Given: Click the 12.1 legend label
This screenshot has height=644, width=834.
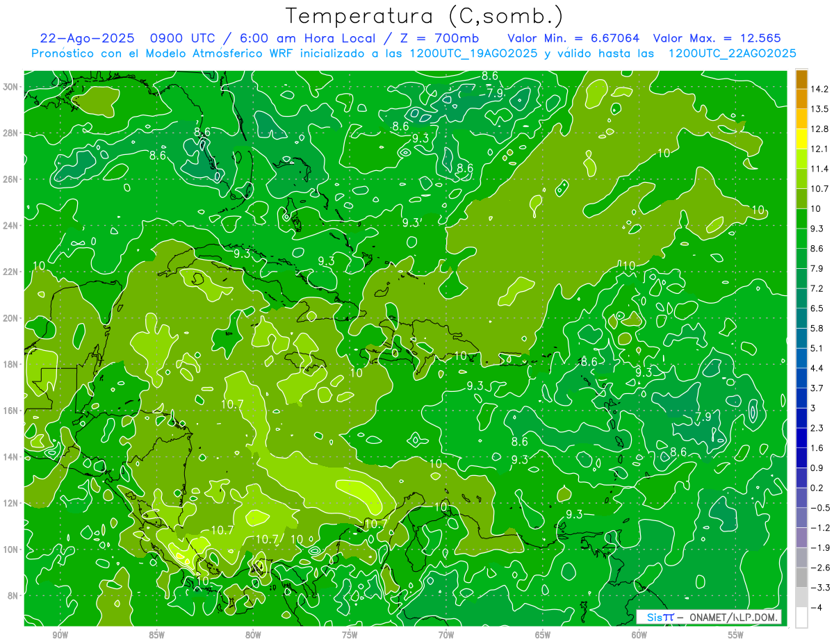Looking at the screenshot, I should coord(819,149).
